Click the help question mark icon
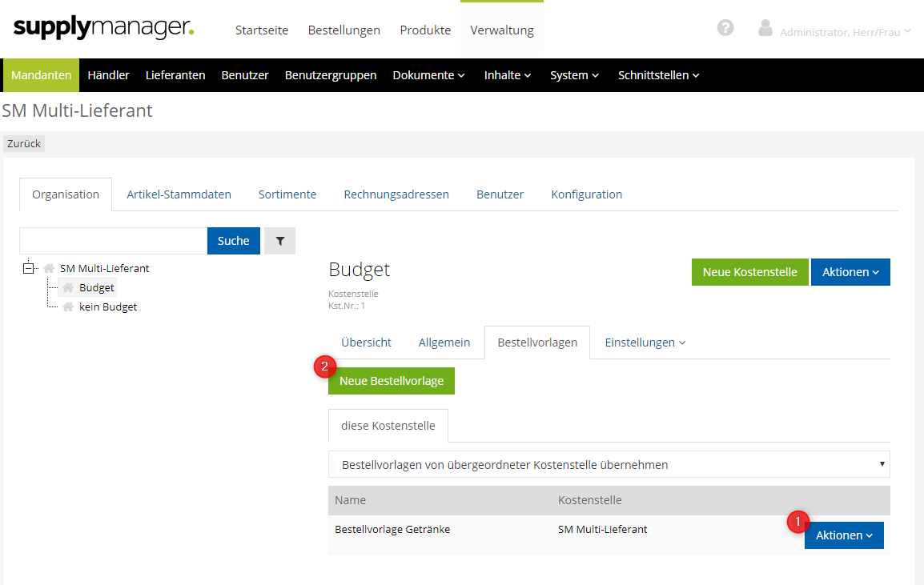Image resolution: width=924 pixels, height=585 pixels. click(x=725, y=28)
